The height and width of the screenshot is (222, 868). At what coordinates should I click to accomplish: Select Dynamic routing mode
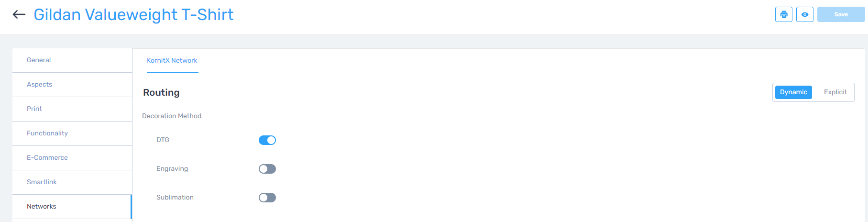tap(793, 92)
